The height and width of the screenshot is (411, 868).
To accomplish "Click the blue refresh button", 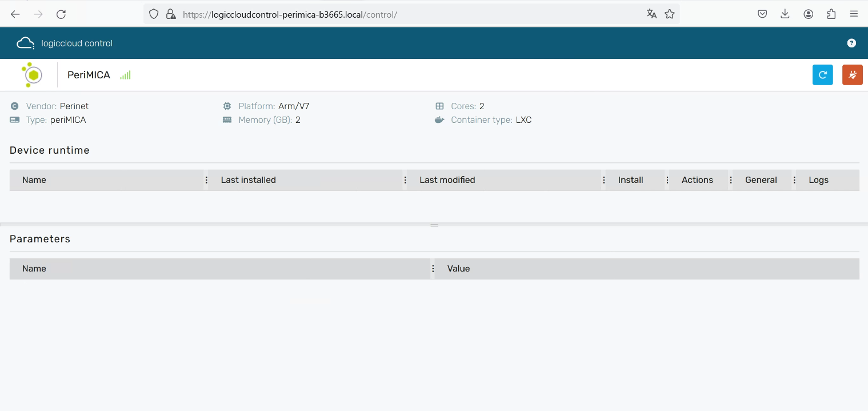I will [x=822, y=75].
